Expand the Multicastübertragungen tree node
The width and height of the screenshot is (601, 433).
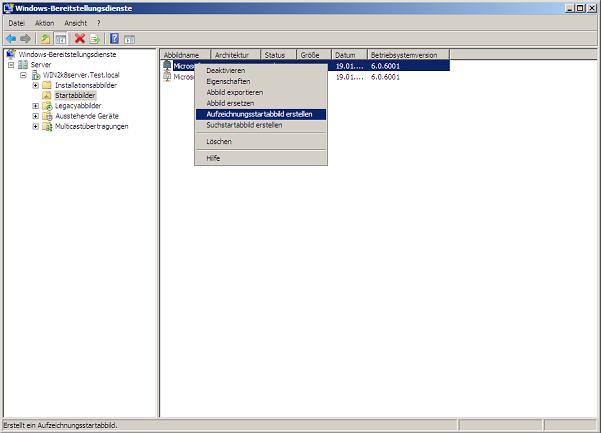coord(35,126)
